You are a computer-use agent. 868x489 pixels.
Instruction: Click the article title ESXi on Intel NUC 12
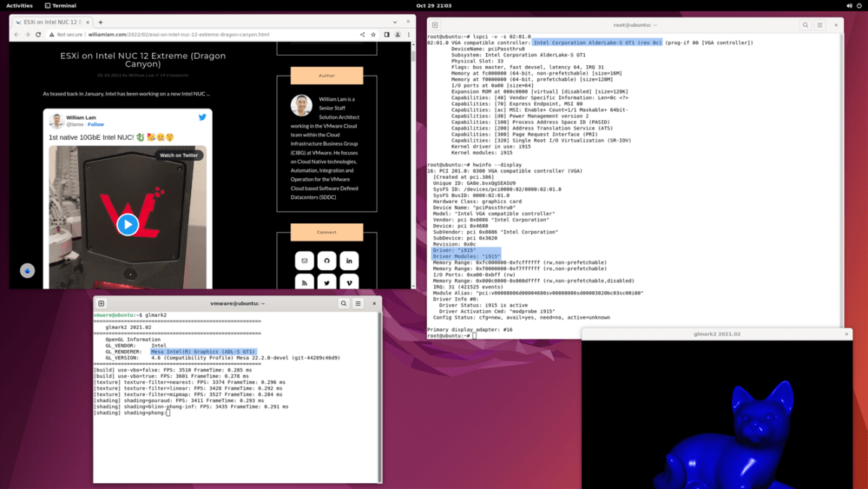click(x=143, y=60)
